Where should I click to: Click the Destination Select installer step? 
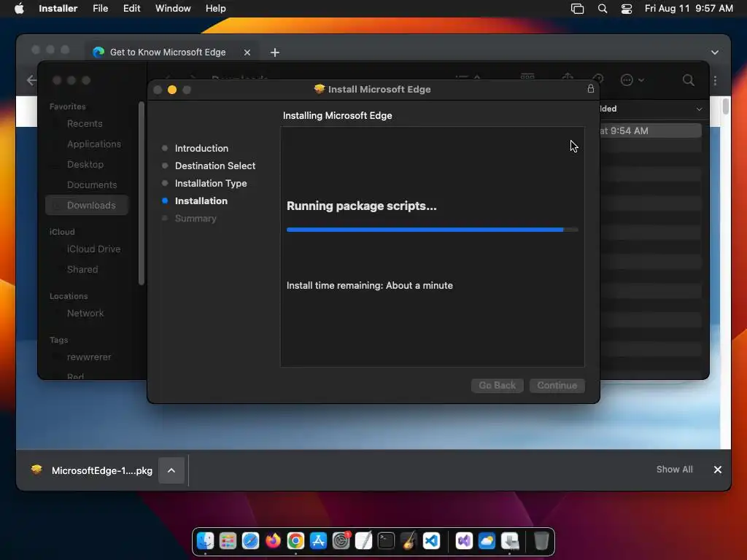[x=215, y=166]
